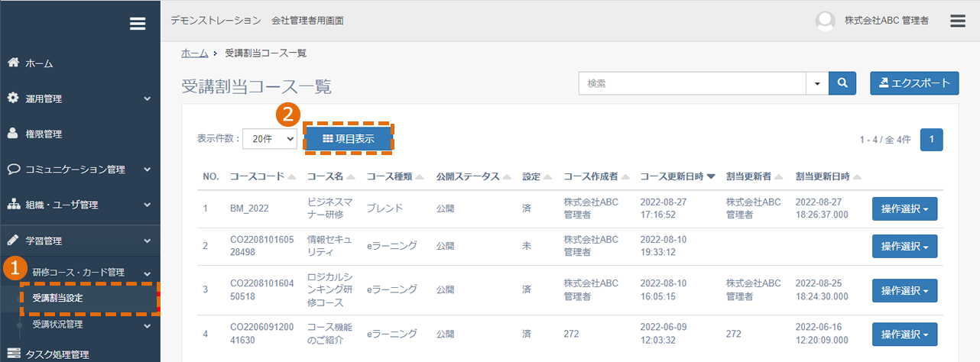Screen dimensions: 980x362
Task: Sort by コース更新日時 column
Action: (677, 176)
